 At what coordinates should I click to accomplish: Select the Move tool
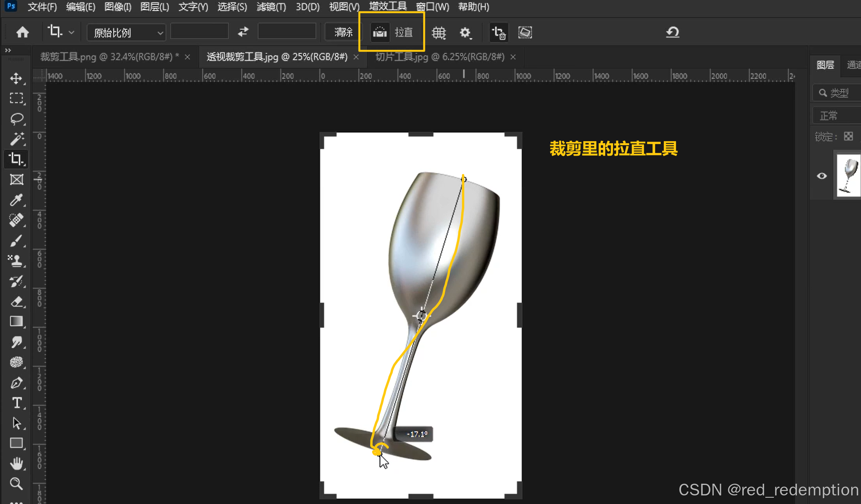16,78
